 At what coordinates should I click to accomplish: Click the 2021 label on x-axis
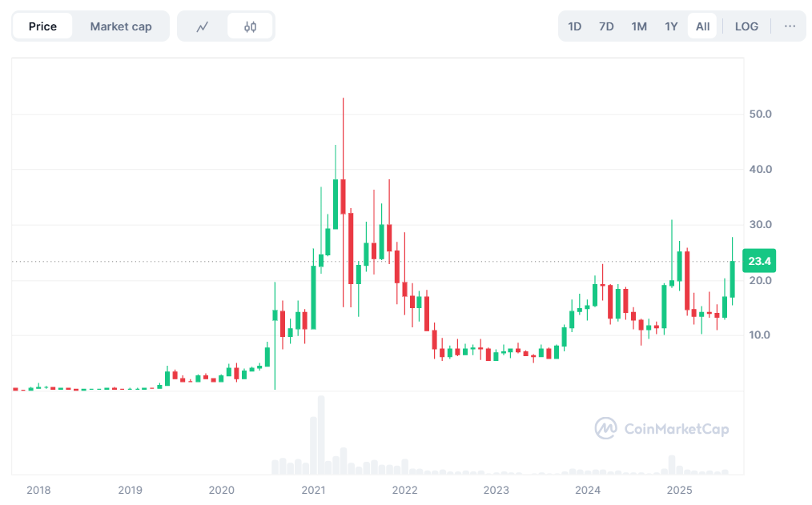pos(313,490)
